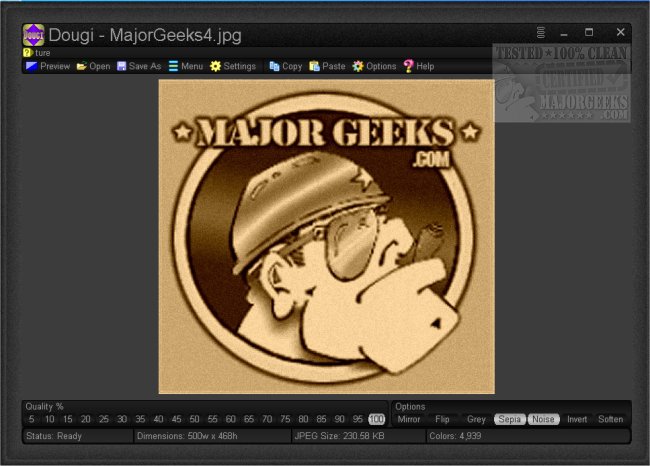
Task: Toggle the Grey option
Action: pyautogui.click(x=476, y=419)
